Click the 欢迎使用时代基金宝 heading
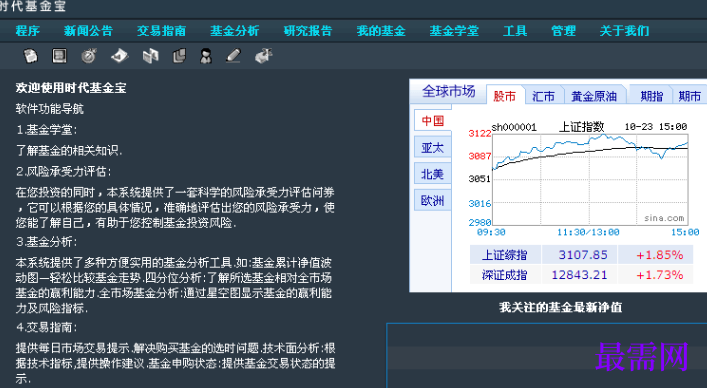Viewport: 707px width, 388px height. [x=71, y=88]
